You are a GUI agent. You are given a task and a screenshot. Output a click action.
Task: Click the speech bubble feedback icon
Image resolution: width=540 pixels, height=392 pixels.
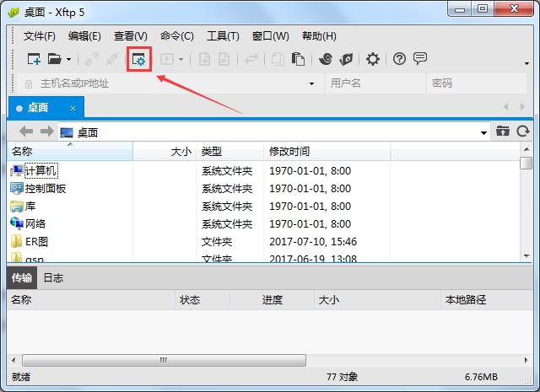420,59
